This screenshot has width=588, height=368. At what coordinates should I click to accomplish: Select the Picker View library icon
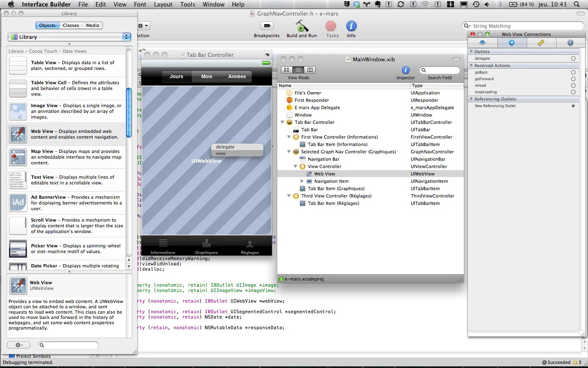coord(18,249)
